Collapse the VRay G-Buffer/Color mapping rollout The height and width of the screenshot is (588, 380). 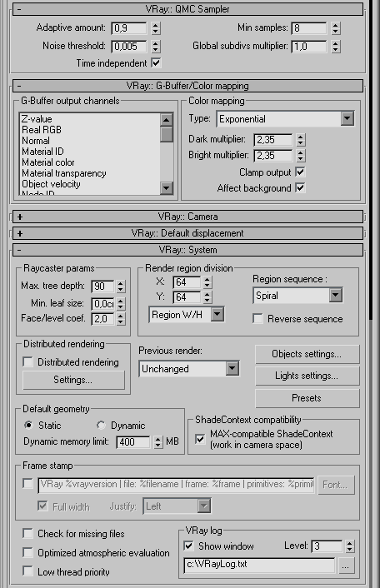[x=187, y=86]
